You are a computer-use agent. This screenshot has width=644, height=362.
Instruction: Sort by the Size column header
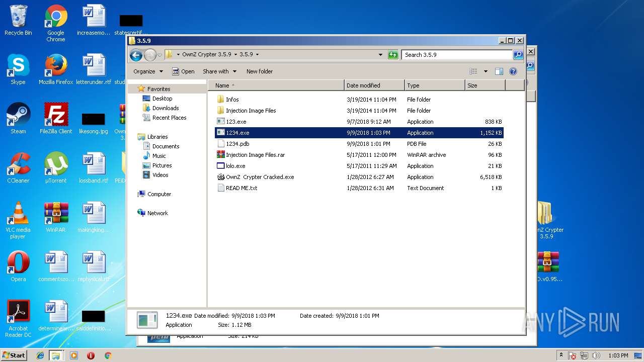click(485, 85)
